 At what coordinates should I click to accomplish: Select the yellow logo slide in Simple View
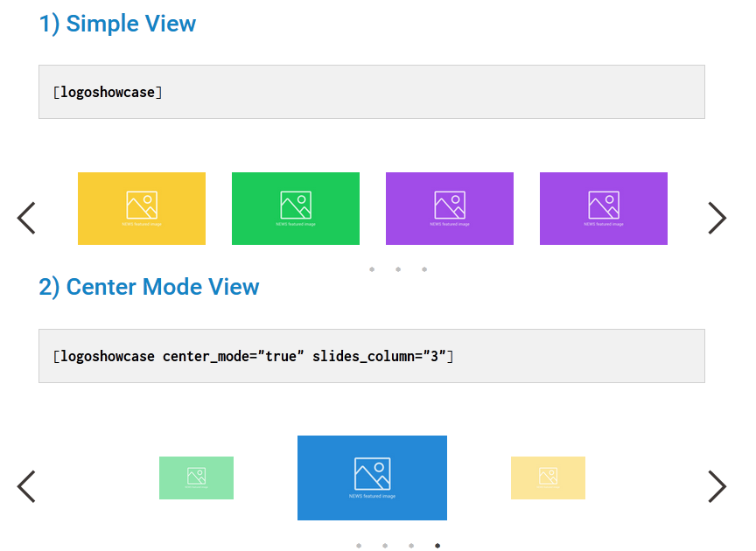[142, 208]
